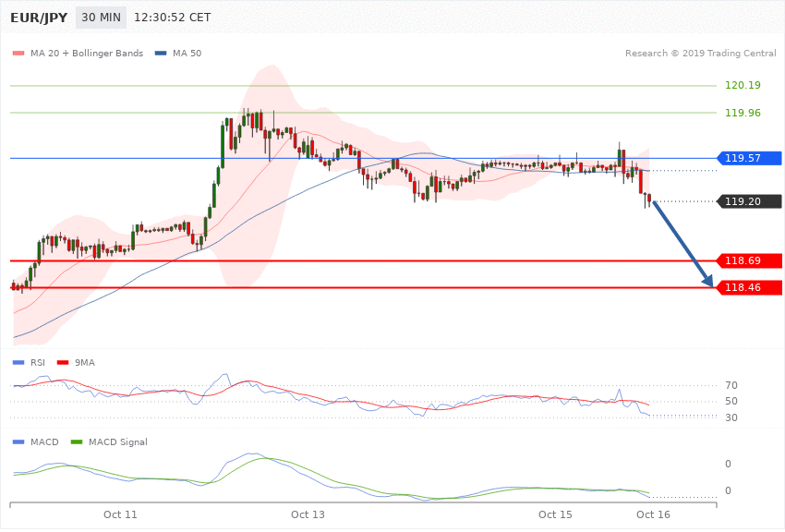Viewport: 785px width, 532px height.
Task: Click the 119.96 resistance level label
Action: [743, 113]
